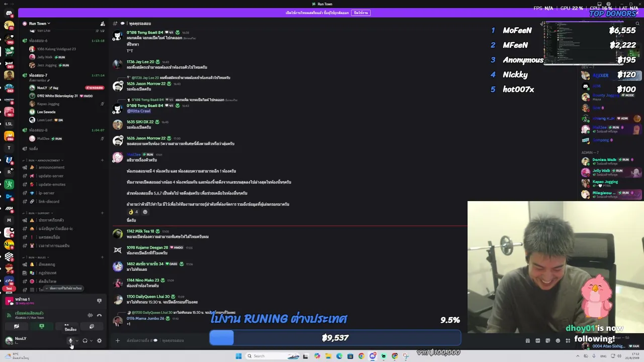Open the announcement channel

tap(52, 167)
